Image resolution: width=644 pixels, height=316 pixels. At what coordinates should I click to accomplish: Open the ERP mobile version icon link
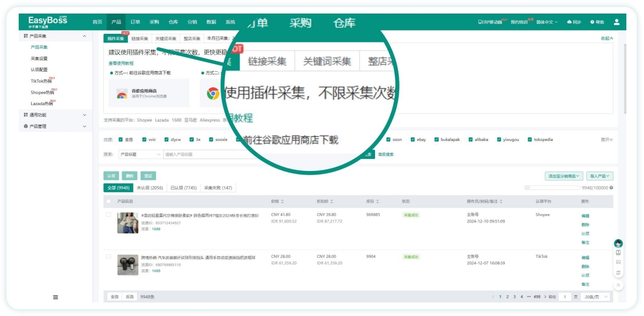point(490,22)
